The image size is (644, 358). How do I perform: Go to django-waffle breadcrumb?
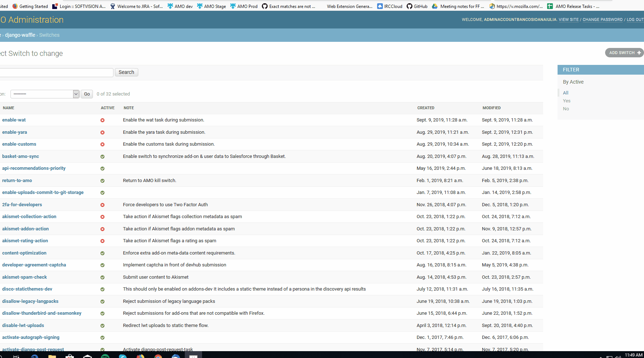(x=20, y=35)
